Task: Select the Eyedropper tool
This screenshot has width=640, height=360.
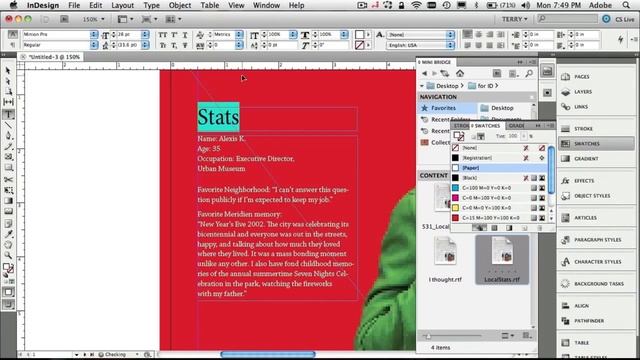Action: tap(8, 234)
